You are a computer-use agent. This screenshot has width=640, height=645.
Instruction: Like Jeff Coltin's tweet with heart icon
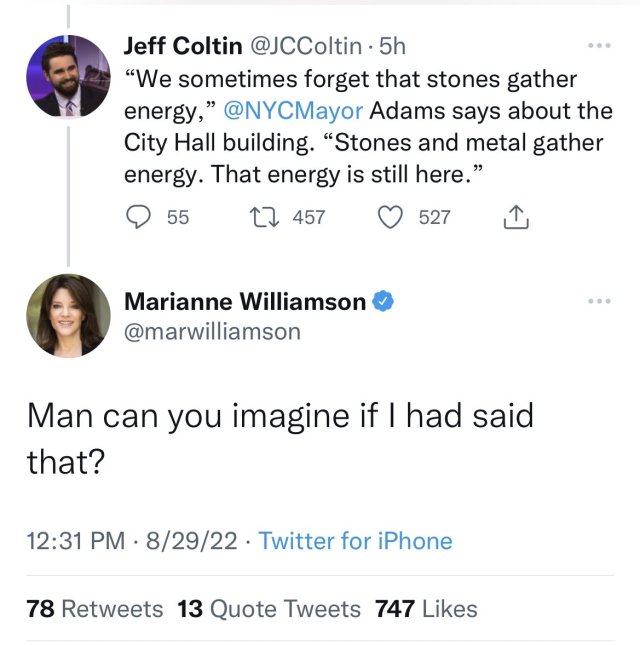[x=394, y=217]
